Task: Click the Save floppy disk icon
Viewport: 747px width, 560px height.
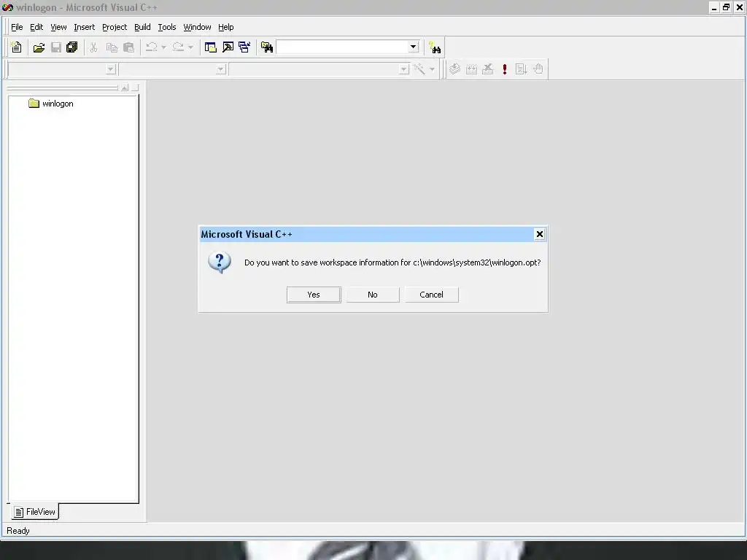Action: 55,47
